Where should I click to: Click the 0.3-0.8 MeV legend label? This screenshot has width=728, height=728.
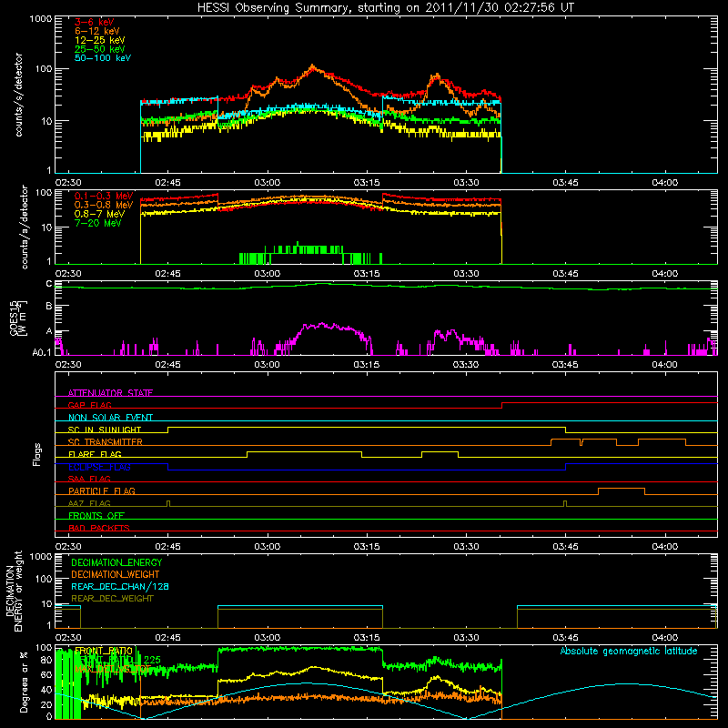click(104, 205)
